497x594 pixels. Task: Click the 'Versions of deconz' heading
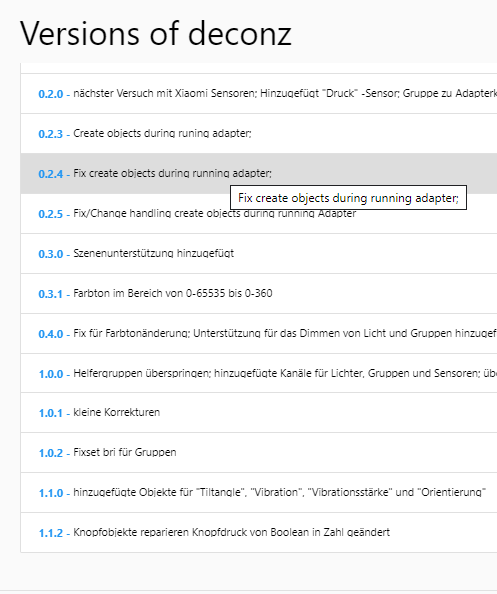(156, 33)
